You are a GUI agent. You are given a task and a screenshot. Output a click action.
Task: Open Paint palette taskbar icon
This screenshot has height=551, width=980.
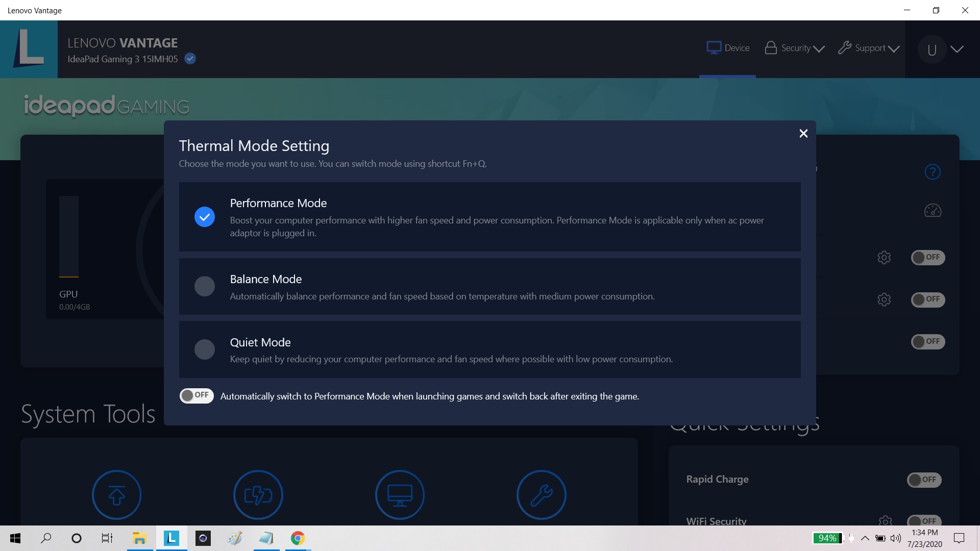(x=235, y=538)
